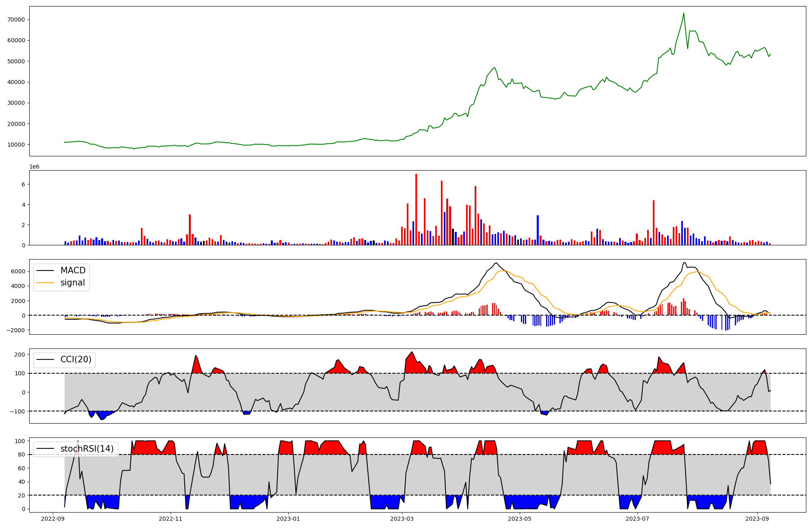
Task: Click the 2022-11 date tick label
Action: (x=171, y=519)
